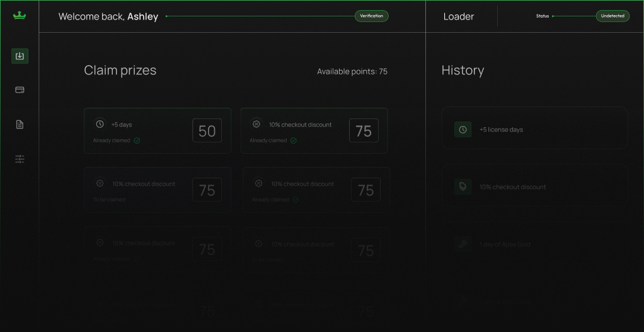644x332 pixels.
Task: Open the document page sidebar icon
Action: 20,125
